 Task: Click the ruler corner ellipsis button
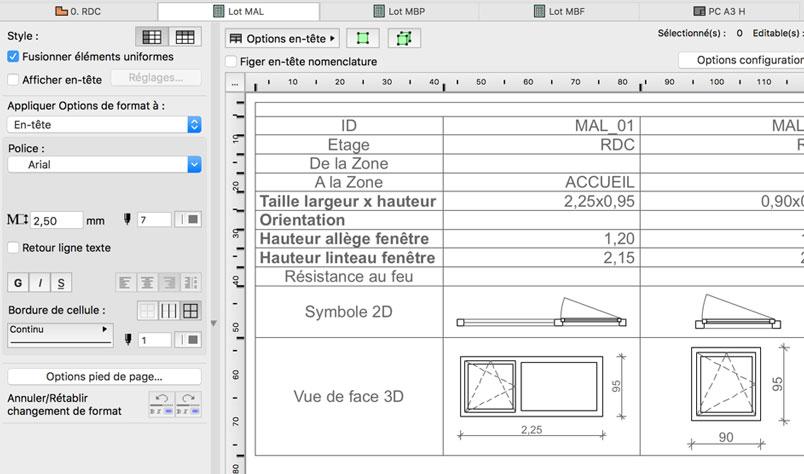tap(235, 82)
